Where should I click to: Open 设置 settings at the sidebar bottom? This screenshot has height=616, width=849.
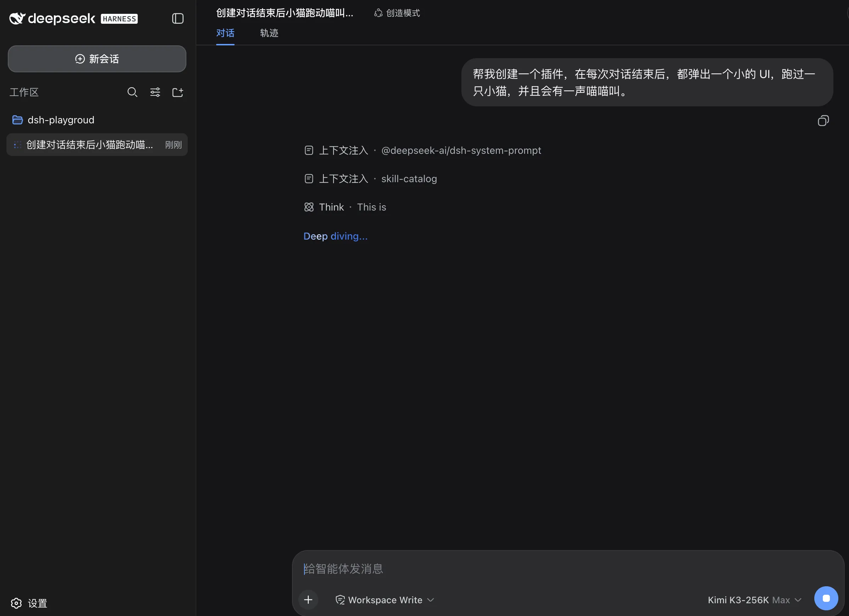coord(29,603)
